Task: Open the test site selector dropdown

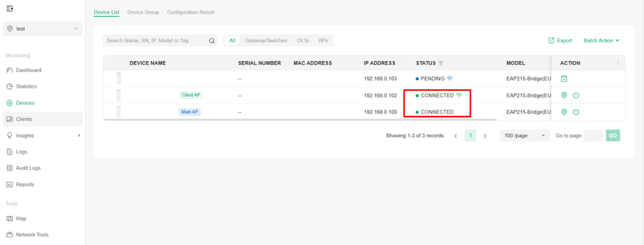Action: click(42, 28)
